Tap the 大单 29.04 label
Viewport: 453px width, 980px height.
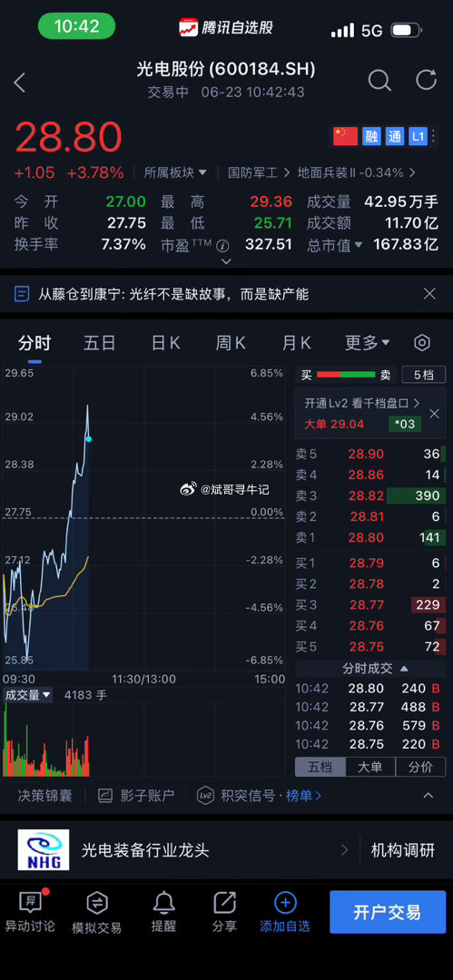333,425
